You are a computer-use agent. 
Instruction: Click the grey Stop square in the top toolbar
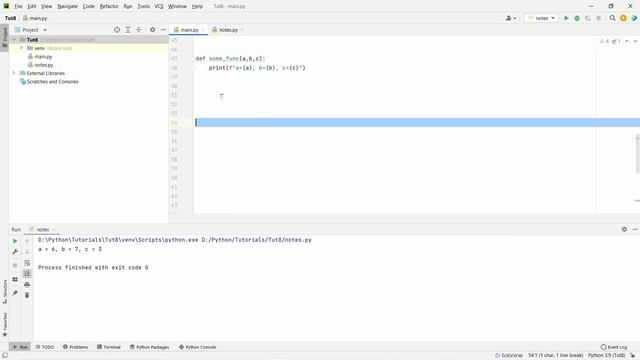[598, 18]
